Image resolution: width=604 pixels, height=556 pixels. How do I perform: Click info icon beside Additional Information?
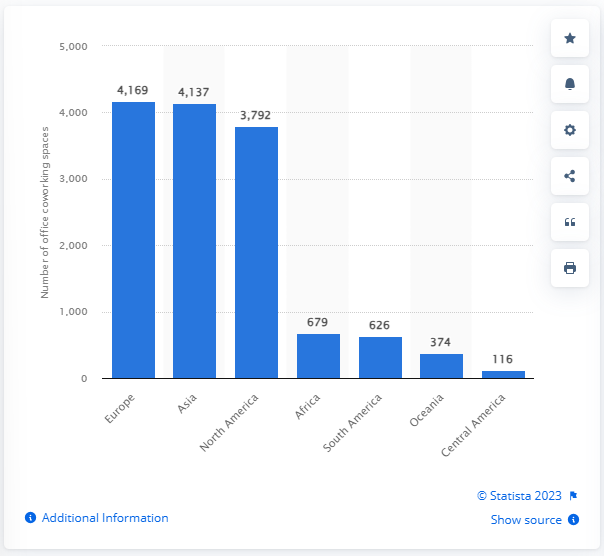tap(30, 518)
